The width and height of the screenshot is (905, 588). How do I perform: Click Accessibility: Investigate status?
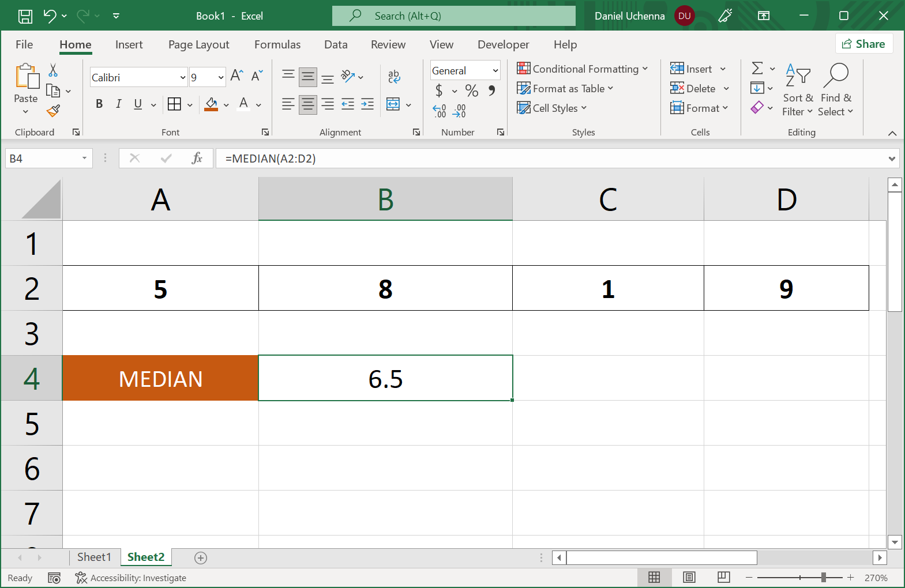click(131, 578)
